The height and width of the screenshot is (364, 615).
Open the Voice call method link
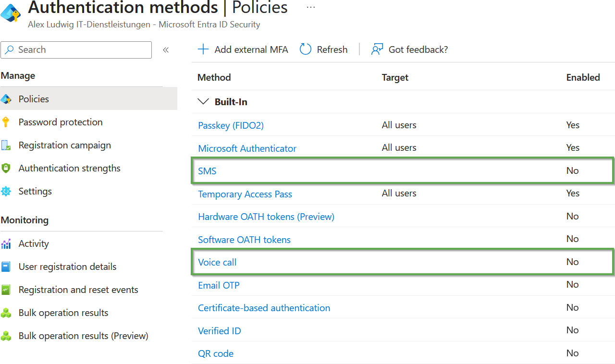pyautogui.click(x=217, y=262)
